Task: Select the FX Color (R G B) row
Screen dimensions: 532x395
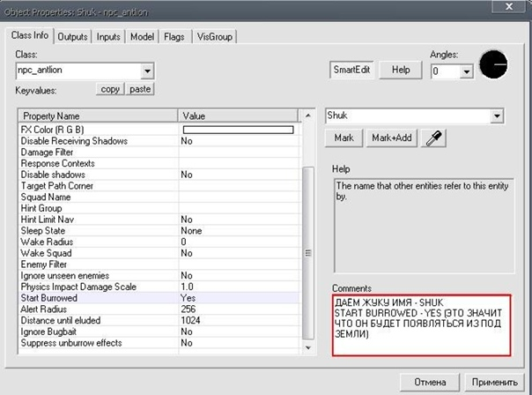Action: point(159,130)
